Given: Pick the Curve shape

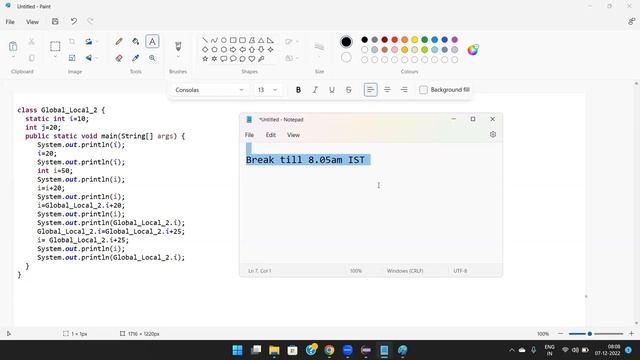Looking at the screenshot, I should click(x=214, y=40).
